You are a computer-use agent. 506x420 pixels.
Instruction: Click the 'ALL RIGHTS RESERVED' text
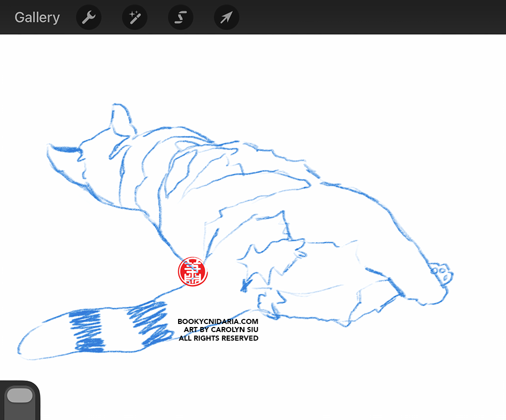[x=219, y=338]
